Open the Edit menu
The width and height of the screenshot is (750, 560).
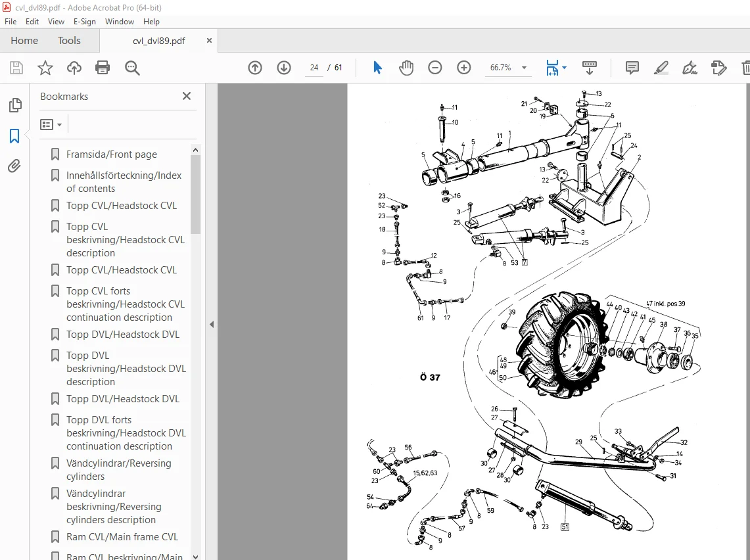point(32,22)
